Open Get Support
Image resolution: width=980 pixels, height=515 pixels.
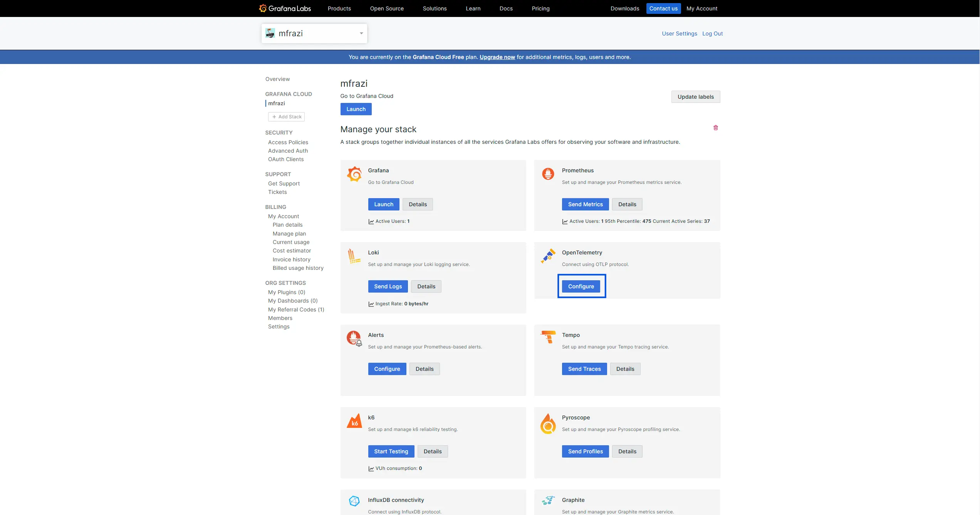coord(284,183)
